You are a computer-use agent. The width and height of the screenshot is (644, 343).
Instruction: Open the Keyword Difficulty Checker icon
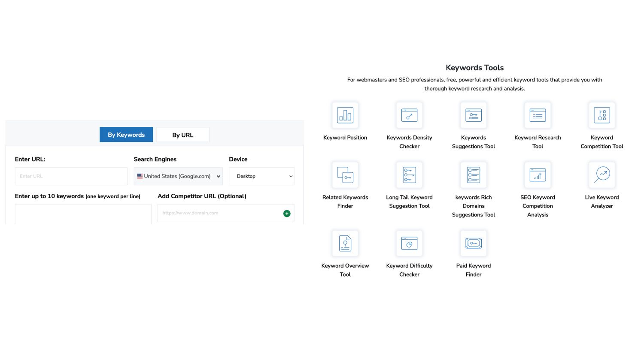click(409, 243)
